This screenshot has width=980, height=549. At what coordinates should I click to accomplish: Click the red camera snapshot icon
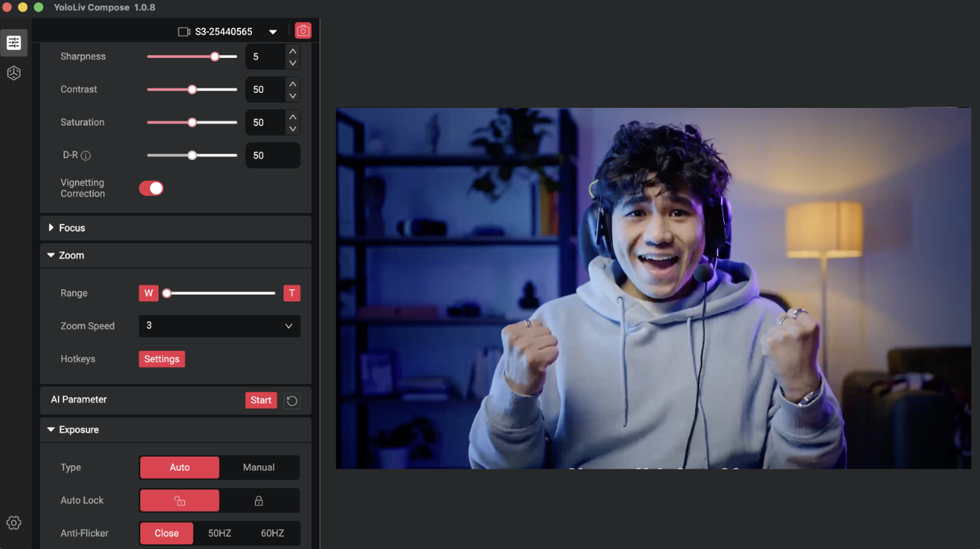tap(303, 31)
